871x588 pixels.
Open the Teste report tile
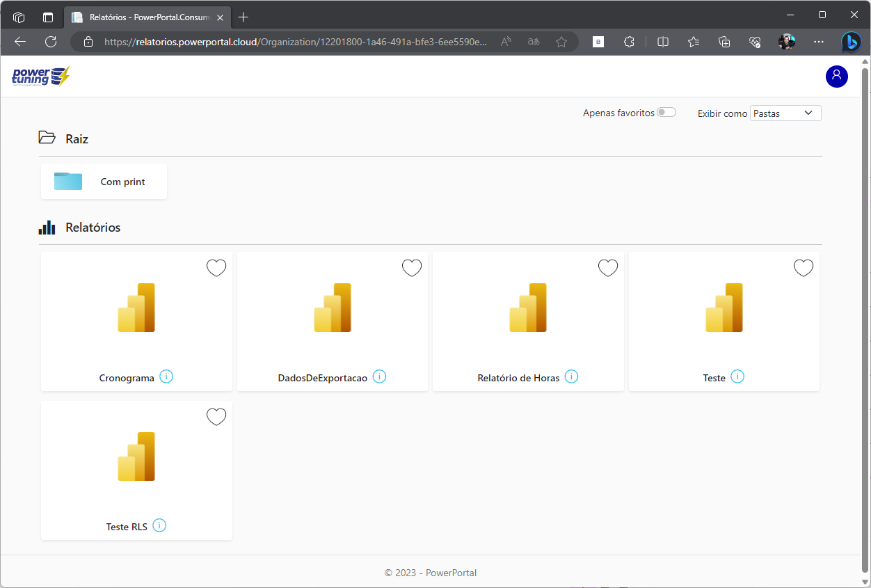click(x=724, y=321)
